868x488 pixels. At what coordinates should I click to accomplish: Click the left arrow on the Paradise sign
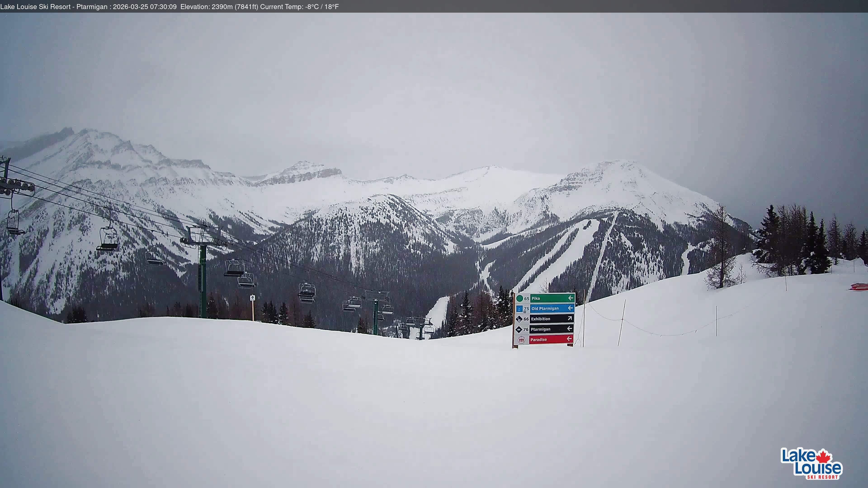pyautogui.click(x=569, y=339)
